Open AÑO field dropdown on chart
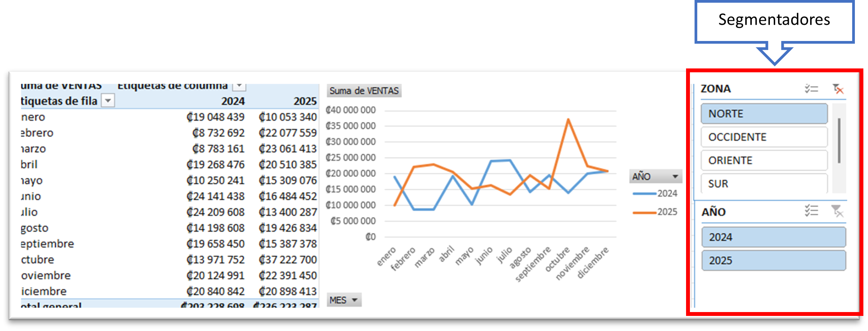Image resolution: width=868 pixels, height=331 pixels. (x=675, y=176)
